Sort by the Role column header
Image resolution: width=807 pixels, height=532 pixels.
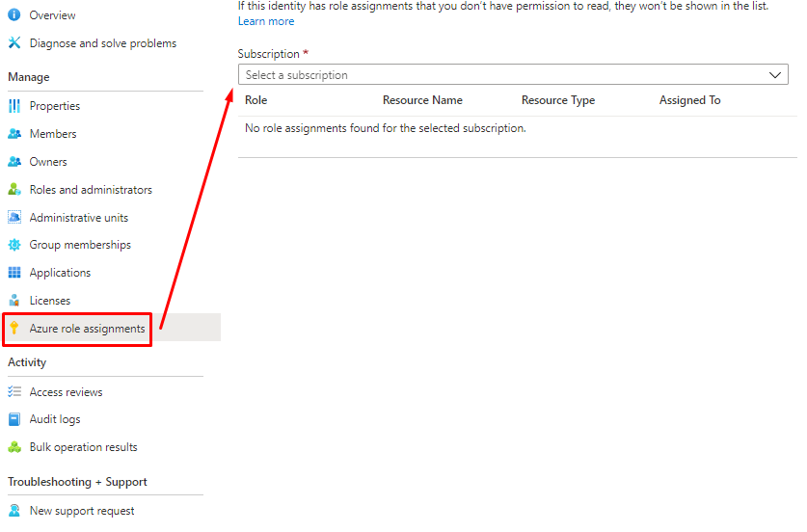coord(256,100)
